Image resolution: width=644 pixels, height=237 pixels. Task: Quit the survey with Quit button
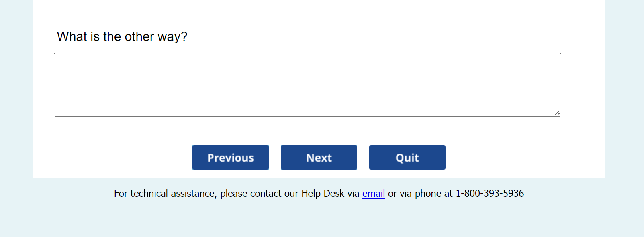tap(407, 157)
